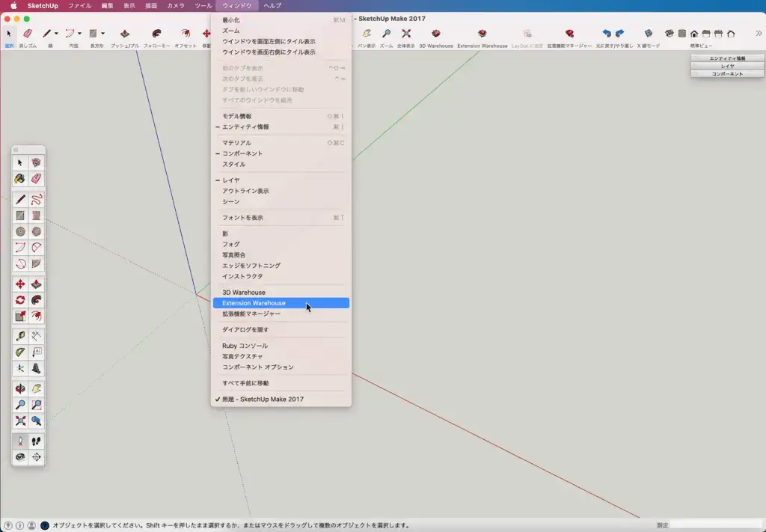
Task: Click the Redo arrow in toolbar
Action: click(x=619, y=34)
